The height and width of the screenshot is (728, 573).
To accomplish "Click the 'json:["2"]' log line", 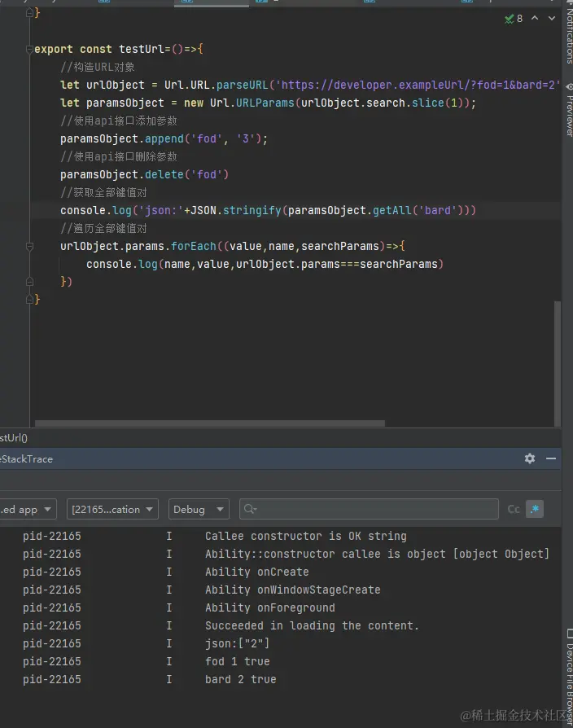I will pyautogui.click(x=237, y=643).
